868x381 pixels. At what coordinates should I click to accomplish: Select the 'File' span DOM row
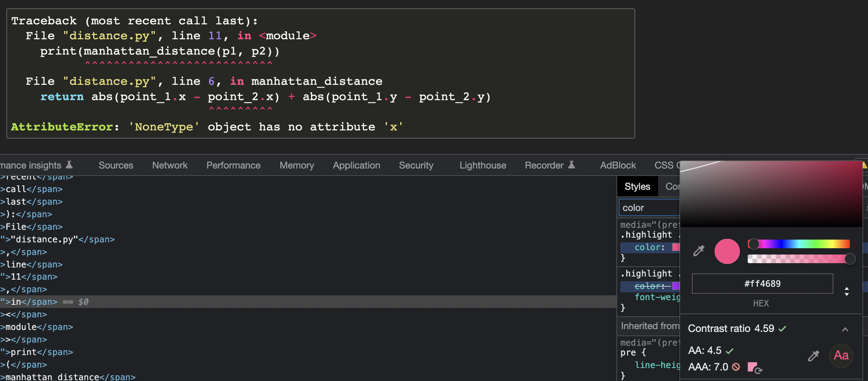click(x=308, y=227)
